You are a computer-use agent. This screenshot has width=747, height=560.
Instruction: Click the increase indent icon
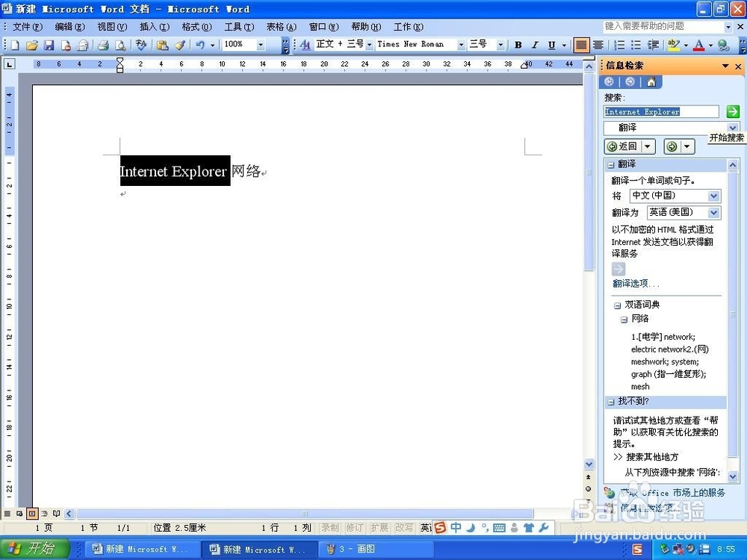653,46
